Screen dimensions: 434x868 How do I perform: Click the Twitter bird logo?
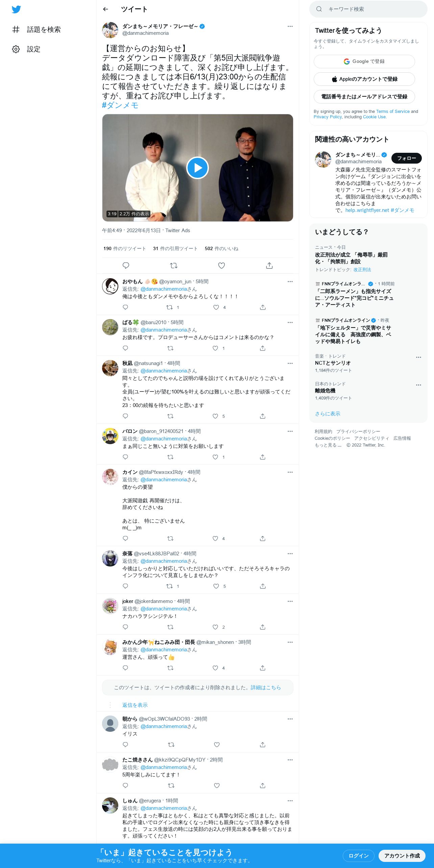coord(16,9)
